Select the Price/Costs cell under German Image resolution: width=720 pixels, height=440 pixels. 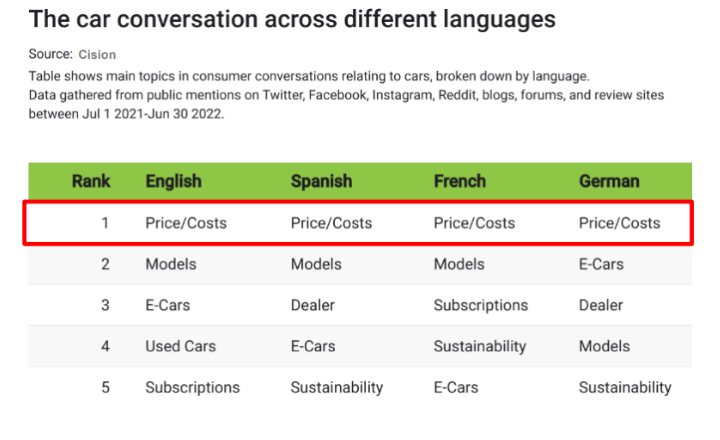pyautogui.click(x=619, y=223)
